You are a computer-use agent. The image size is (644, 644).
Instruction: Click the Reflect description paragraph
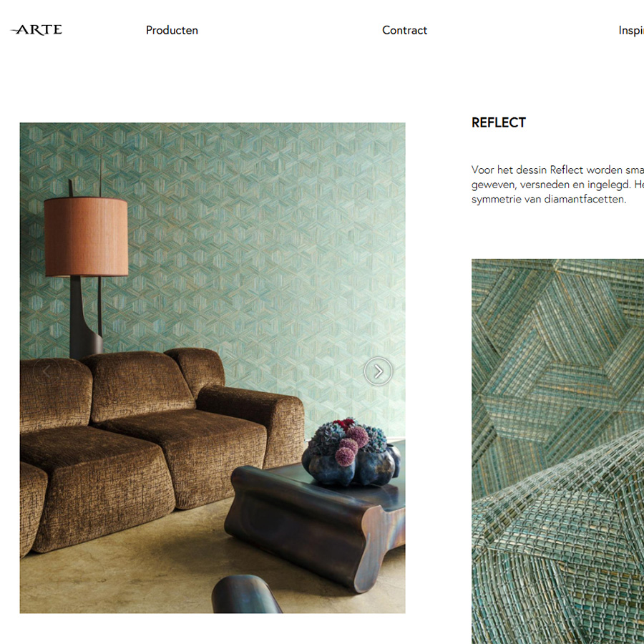coord(557,185)
